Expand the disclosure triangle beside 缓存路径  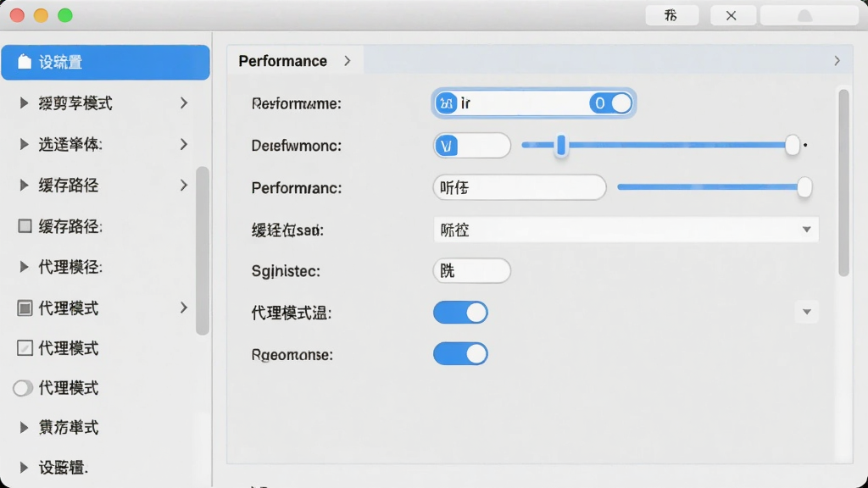click(x=23, y=185)
